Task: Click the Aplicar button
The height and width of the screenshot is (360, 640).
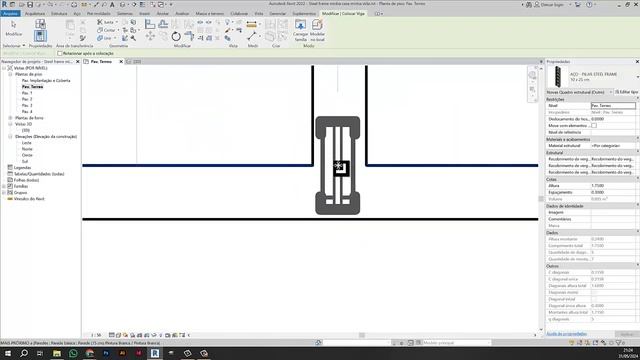Action: point(627,334)
